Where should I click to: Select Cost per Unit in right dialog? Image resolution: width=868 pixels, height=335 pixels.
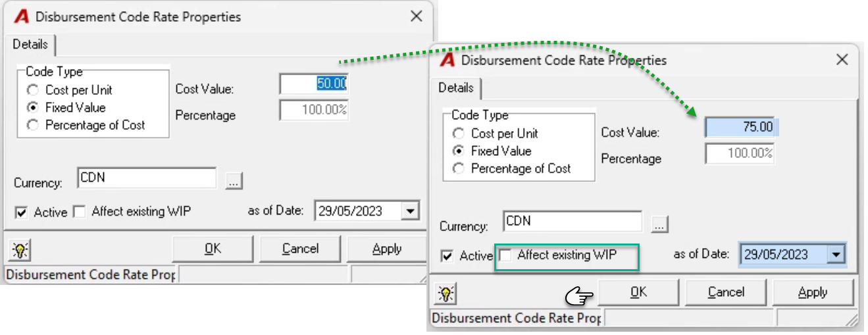tap(458, 134)
